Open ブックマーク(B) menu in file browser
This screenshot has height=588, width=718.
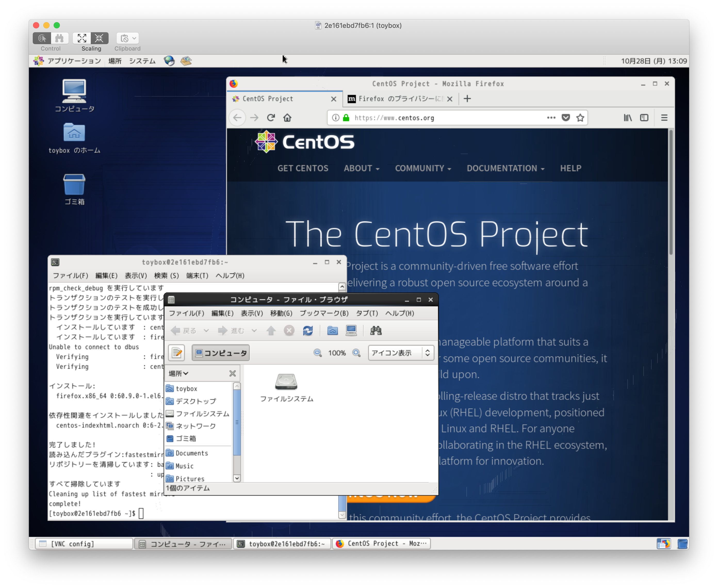click(x=324, y=313)
